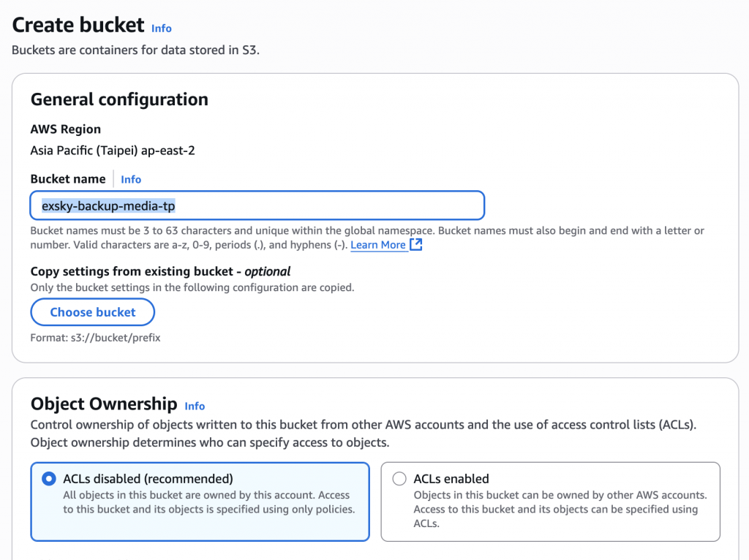Click the Object Ownership section heading
The width and height of the screenshot is (749, 560).
pyautogui.click(x=104, y=404)
